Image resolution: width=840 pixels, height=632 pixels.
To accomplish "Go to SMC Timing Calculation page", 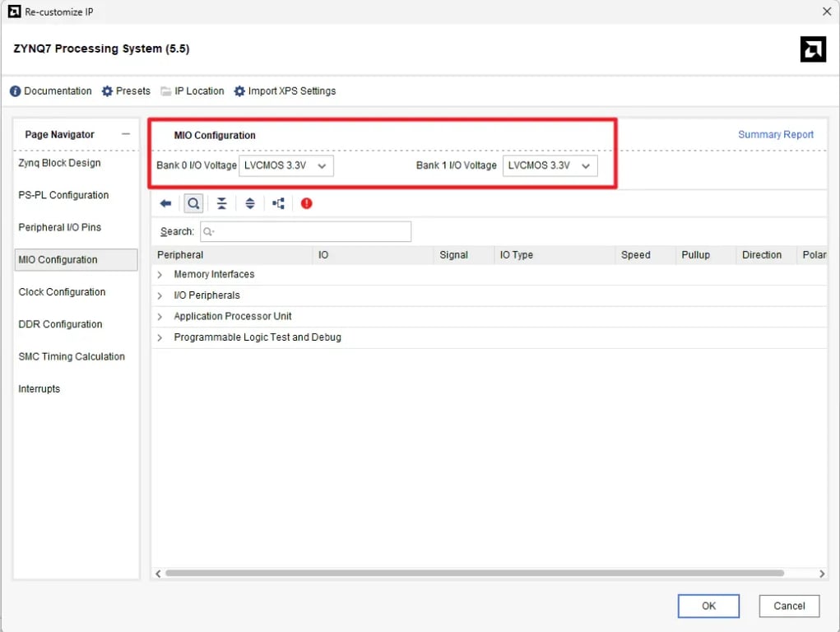I will [x=72, y=356].
